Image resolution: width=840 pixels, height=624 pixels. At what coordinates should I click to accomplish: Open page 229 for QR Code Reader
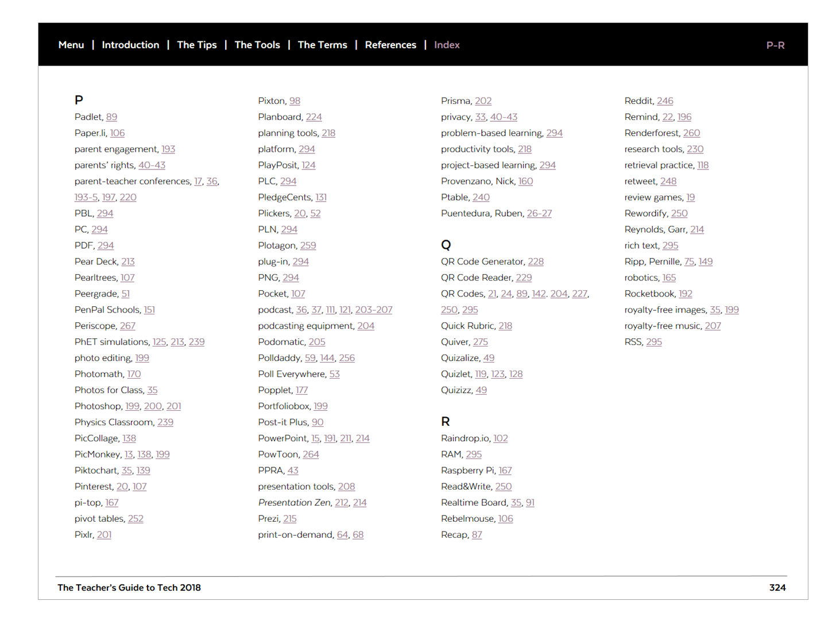(x=524, y=278)
